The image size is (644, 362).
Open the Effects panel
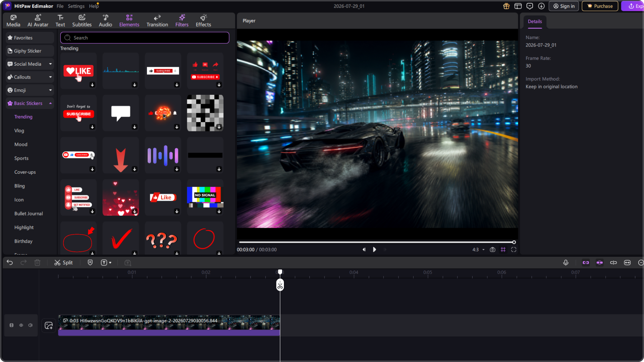coord(203,21)
